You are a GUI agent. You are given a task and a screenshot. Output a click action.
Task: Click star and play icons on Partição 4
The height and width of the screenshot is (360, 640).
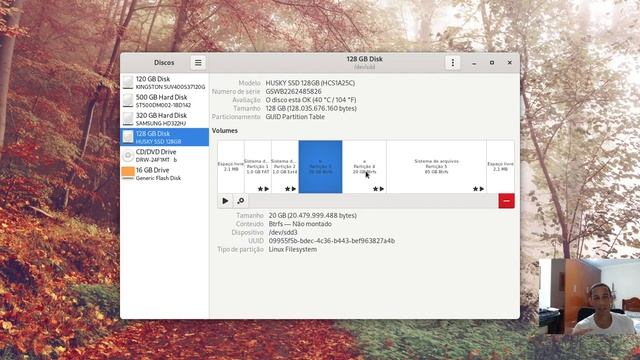[378, 189]
